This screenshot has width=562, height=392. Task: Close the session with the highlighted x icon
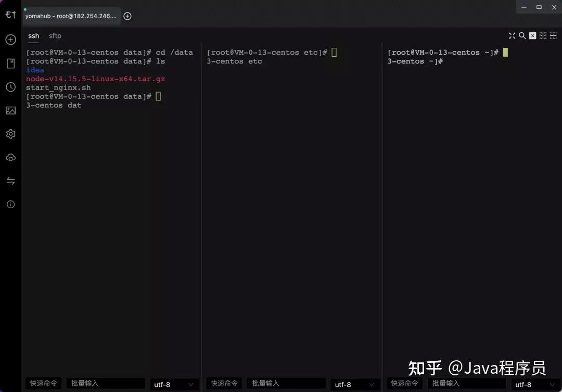pos(532,35)
